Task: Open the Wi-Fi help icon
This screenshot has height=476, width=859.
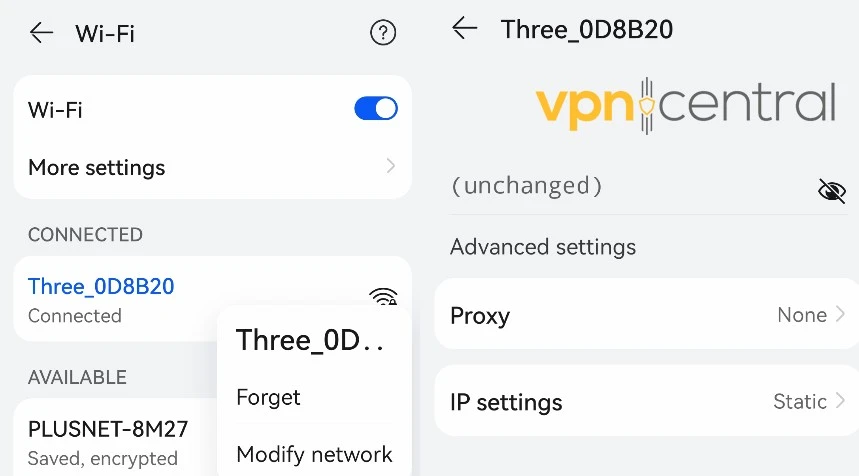Action: click(x=383, y=33)
